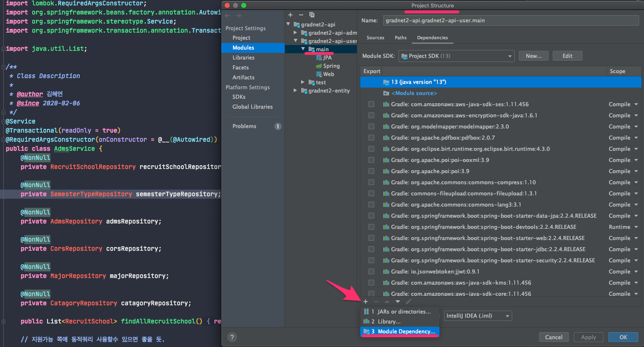Check export box for aws-encryption-sdk-java:1.6.1

tap(371, 116)
